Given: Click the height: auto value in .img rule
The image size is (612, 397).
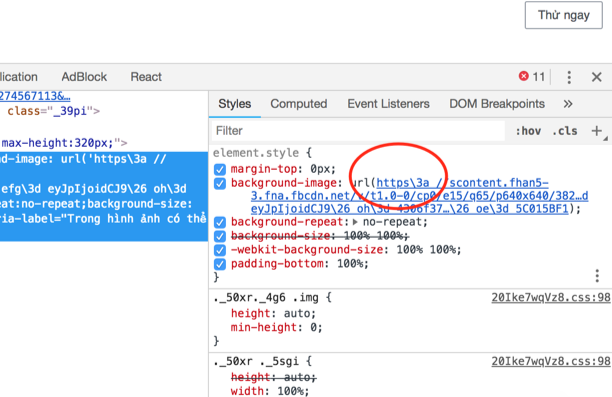Looking at the screenshot, I should coord(296,313).
